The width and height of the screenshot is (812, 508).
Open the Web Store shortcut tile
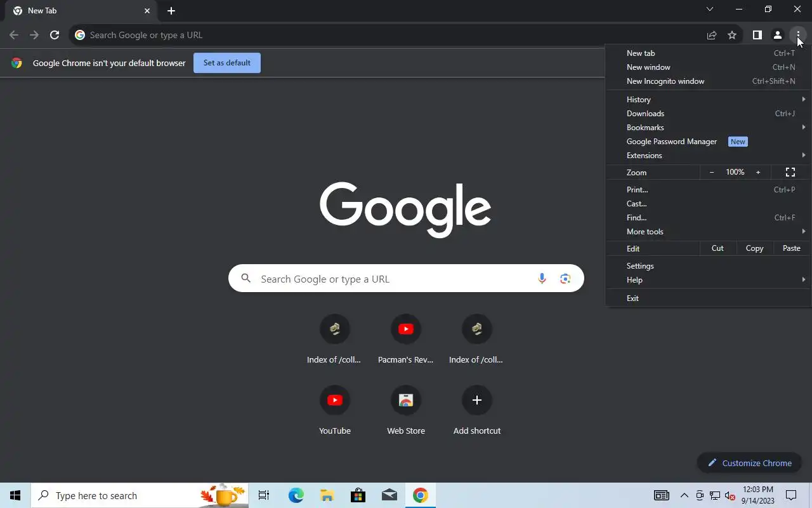405,411
